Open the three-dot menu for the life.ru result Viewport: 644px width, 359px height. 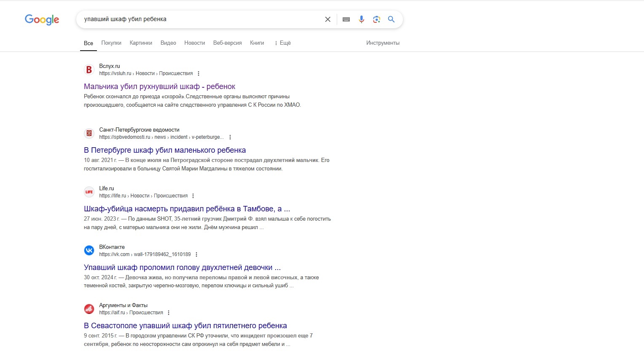pyautogui.click(x=193, y=196)
